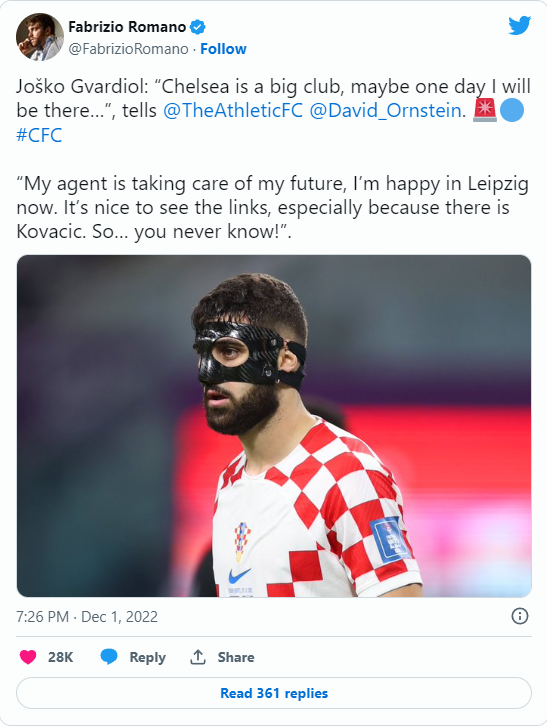This screenshot has height=728, width=547.
Task: Open the tweet's photo of the masked player
Action: click(x=274, y=426)
